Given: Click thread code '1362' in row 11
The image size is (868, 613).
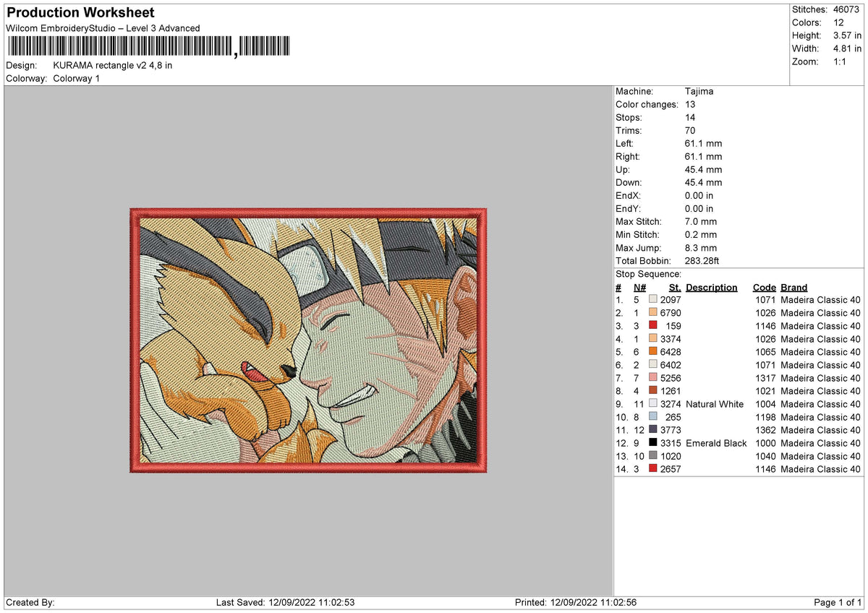Looking at the screenshot, I should tap(765, 430).
